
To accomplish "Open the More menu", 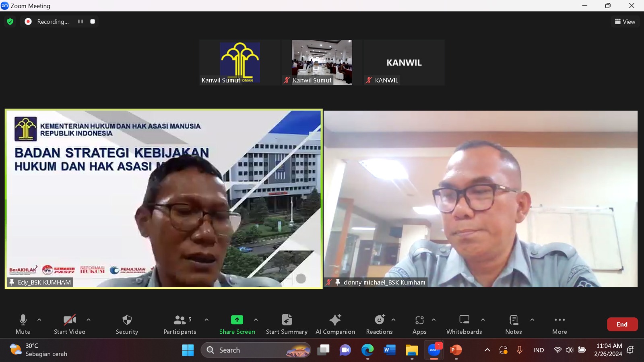I will coord(559,324).
